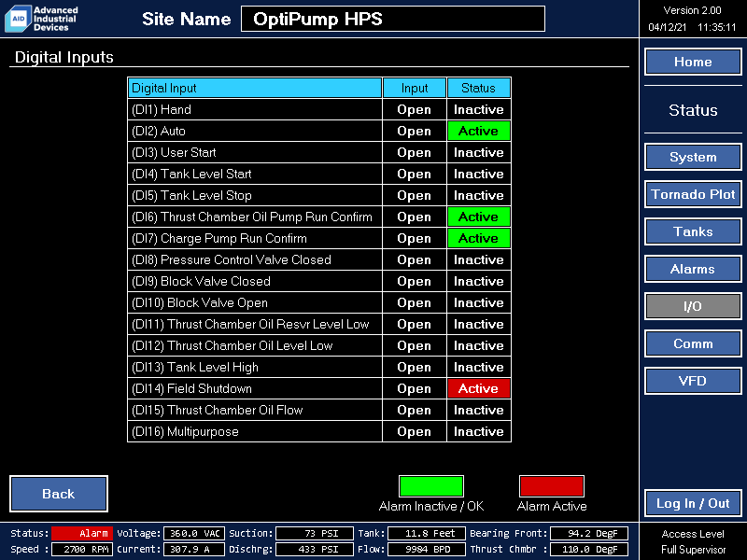The image size is (747, 560).
Task: Select the (DI4) Tank Level Start label
Action: (x=191, y=174)
